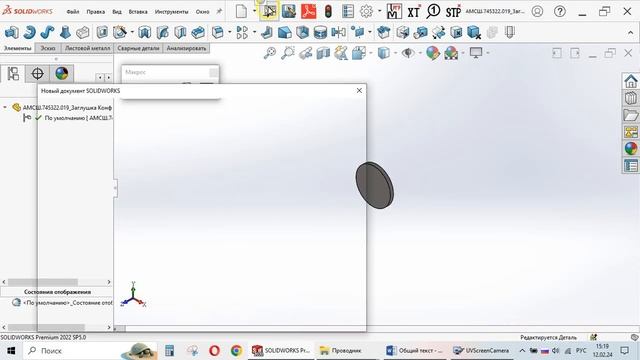This screenshot has height=360, width=640.
Task: Open the Инструменты menu
Action: 171,12
